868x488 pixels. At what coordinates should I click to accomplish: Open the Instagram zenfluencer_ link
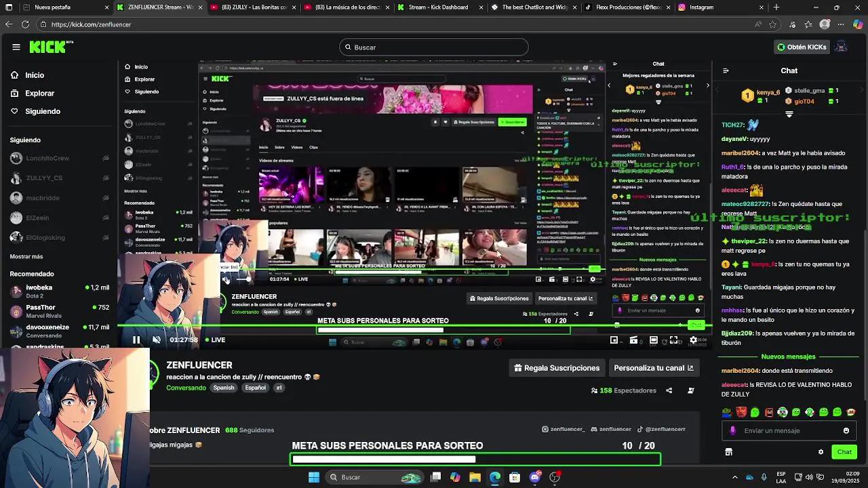click(x=564, y=429)
